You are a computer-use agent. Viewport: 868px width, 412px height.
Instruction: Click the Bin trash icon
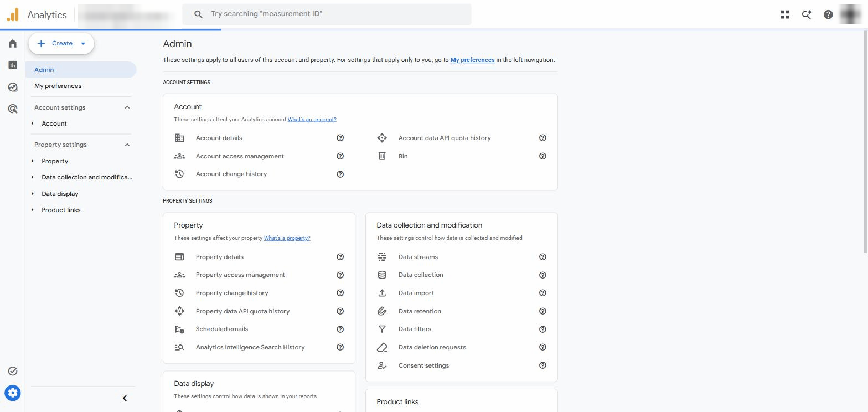pos(382,156)
